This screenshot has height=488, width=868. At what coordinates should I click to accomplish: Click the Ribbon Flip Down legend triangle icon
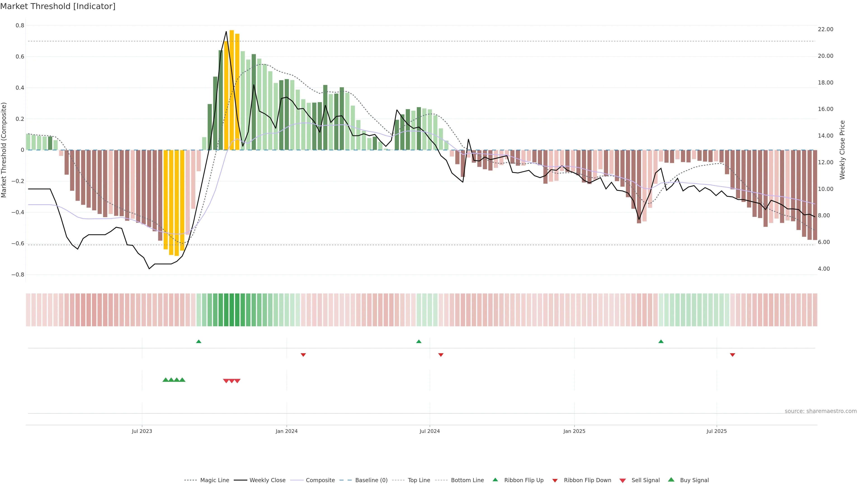click(x=555, y=481)
